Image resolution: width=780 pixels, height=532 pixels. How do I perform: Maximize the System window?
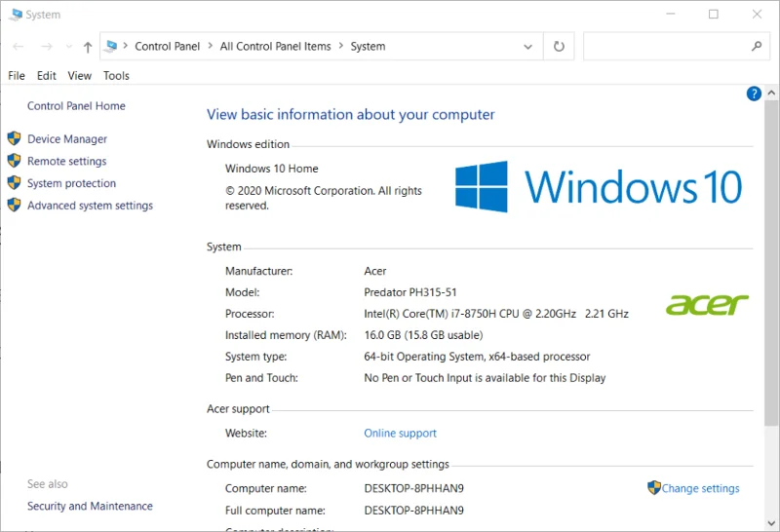(714, 14)
